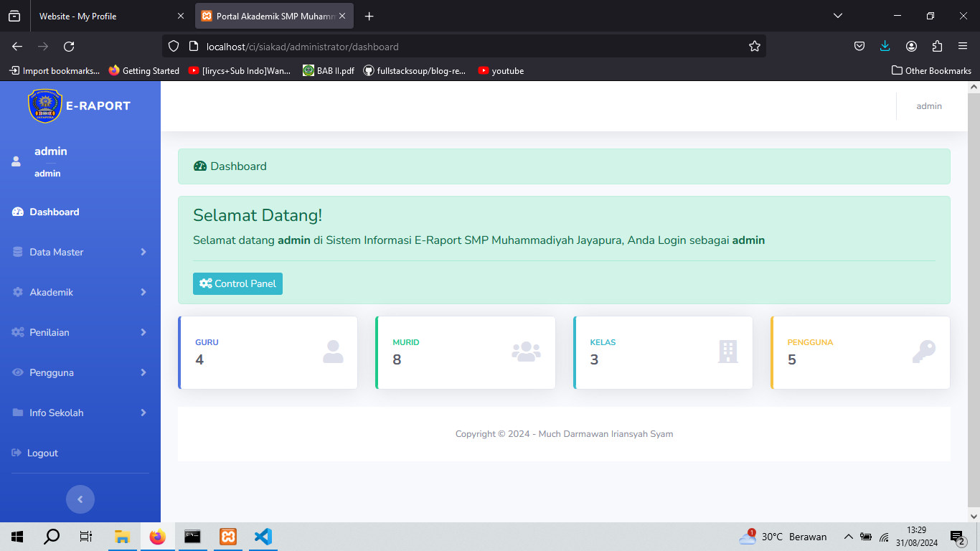The height and width of the screenshot is (551, 980).
Task: Collapse the sidebar with the circular arrow button
Action: [x=80, y=499]
